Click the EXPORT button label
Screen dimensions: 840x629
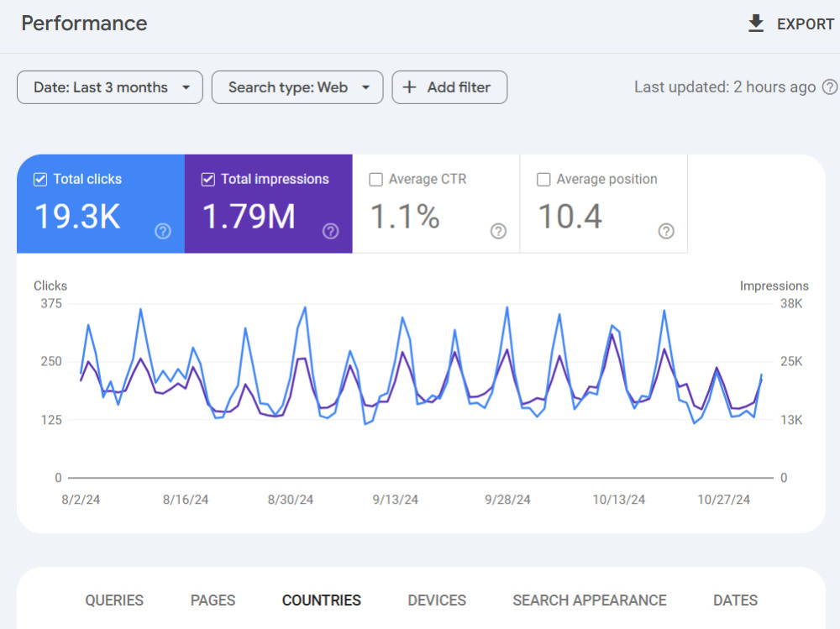806,24
